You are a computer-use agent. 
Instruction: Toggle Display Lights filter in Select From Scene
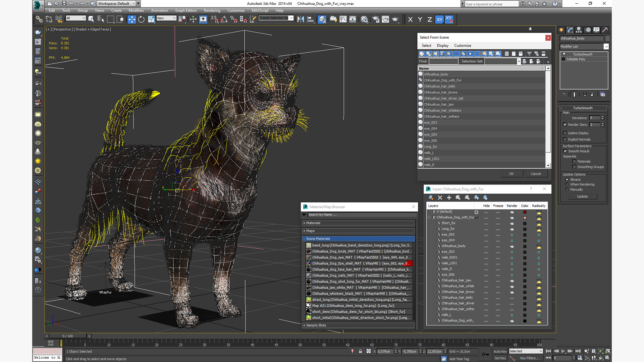[436, 54]
